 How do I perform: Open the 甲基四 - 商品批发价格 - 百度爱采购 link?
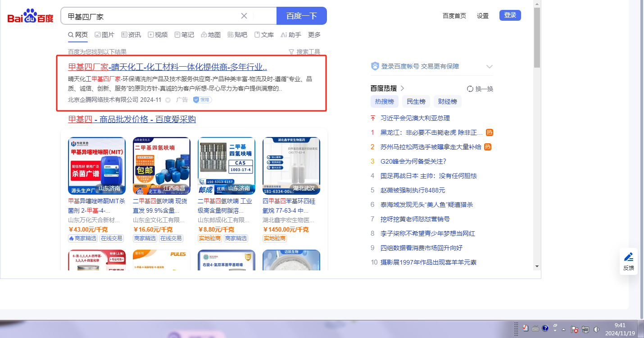pyautogui.click(x=132, y=119)
